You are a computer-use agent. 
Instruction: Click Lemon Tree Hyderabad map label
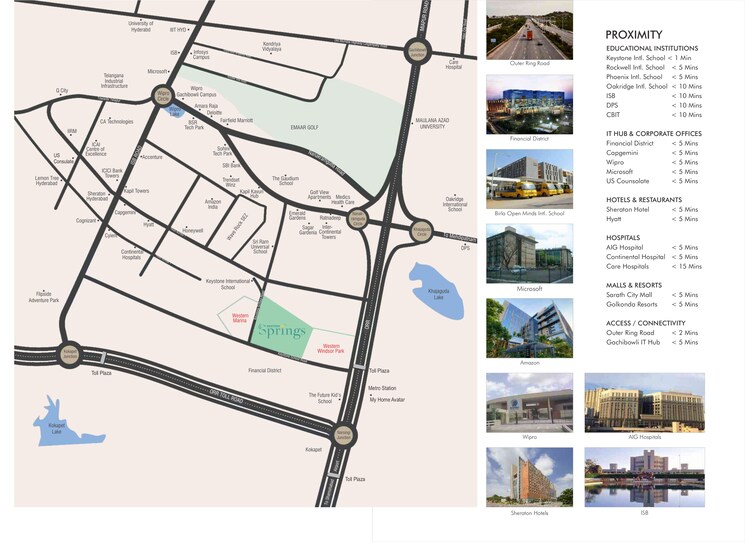pyautogui.click(x=47, y=181)
